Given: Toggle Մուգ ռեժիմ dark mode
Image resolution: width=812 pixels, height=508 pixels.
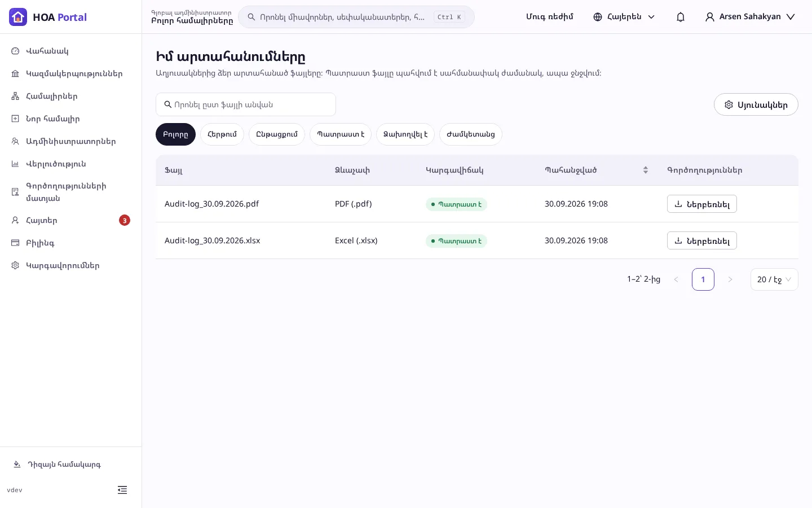Looking at the screenshot, I should [550, 17].
